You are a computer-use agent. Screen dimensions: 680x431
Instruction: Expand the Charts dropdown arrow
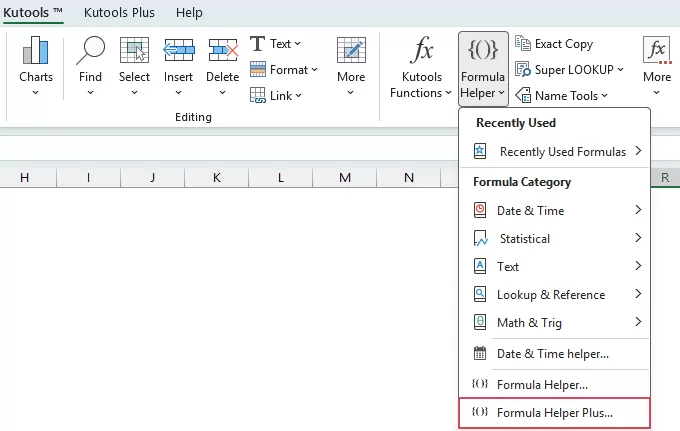coord(36,92)
